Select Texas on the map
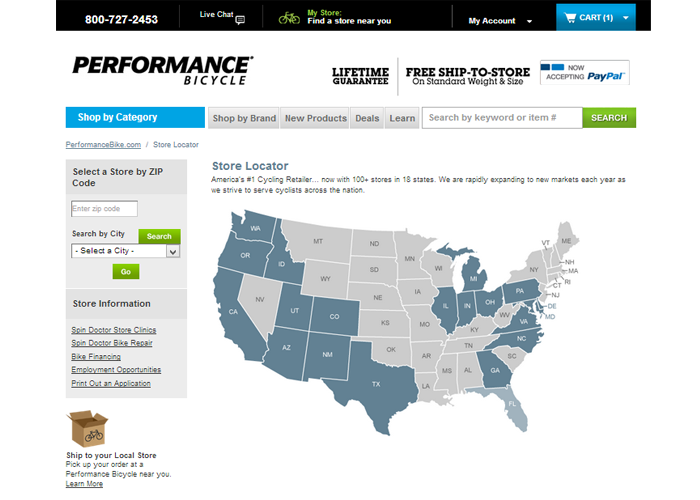 point(376,384)
